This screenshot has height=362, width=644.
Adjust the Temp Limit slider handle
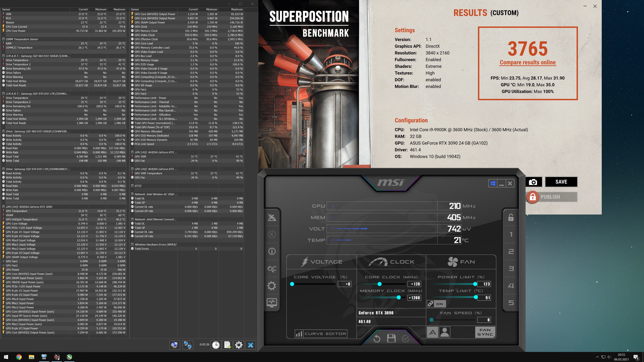(x=476, y=297)
